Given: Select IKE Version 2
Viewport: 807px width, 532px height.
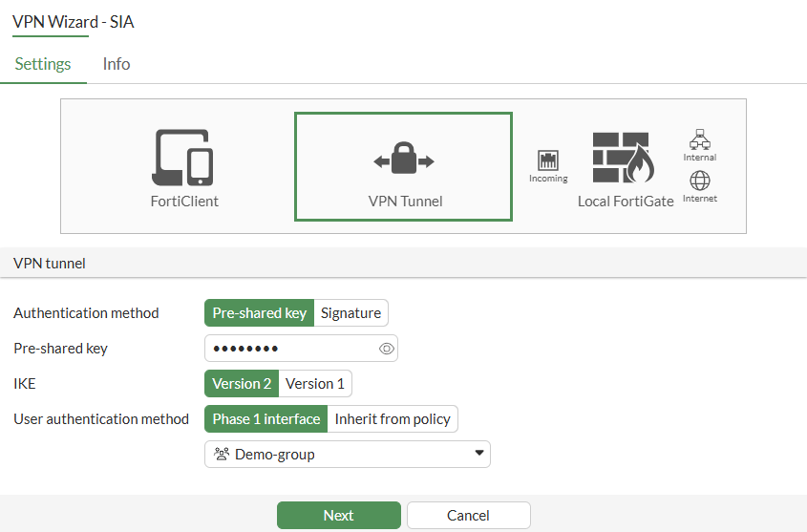Looking at the screenshot, I should click(242, 384).
